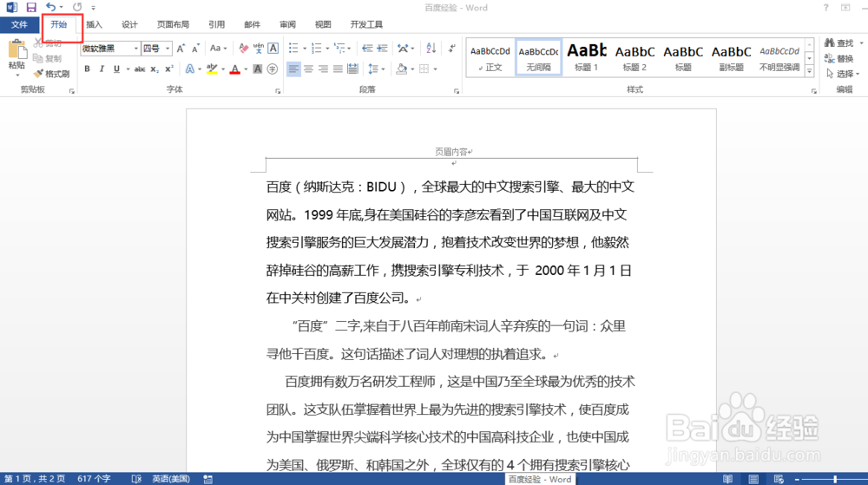
Task: Open the Font dialog launcher (字体 group)
Action: click(x=278, y=91)
